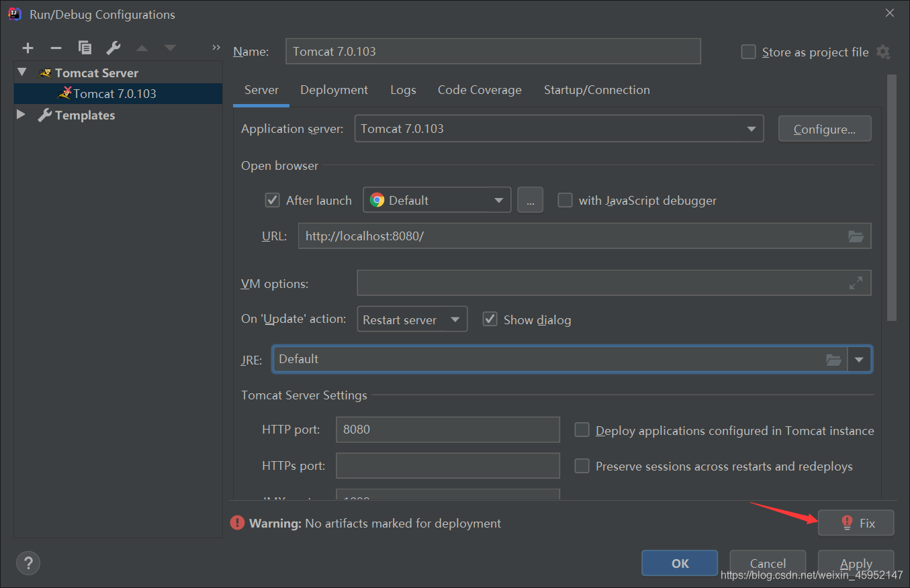Open Application server dropdown
Image resolution: width=910 pixels, height=588 pixels.
tap(559, 129)
